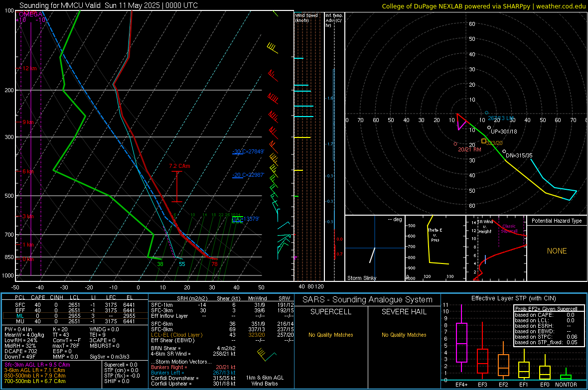Click the 20/21 RM hodograph label
Screen dimensions: 588x390
click(469, 149)
